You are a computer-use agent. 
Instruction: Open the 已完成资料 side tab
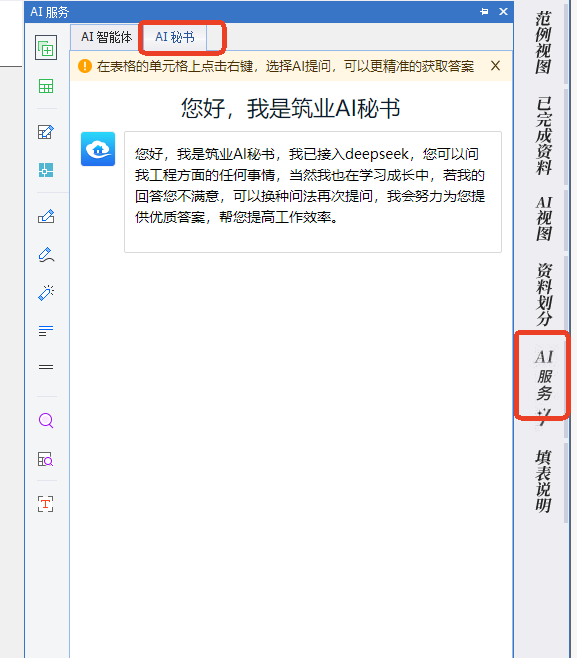pyautogui.click(x=543, y=135)
